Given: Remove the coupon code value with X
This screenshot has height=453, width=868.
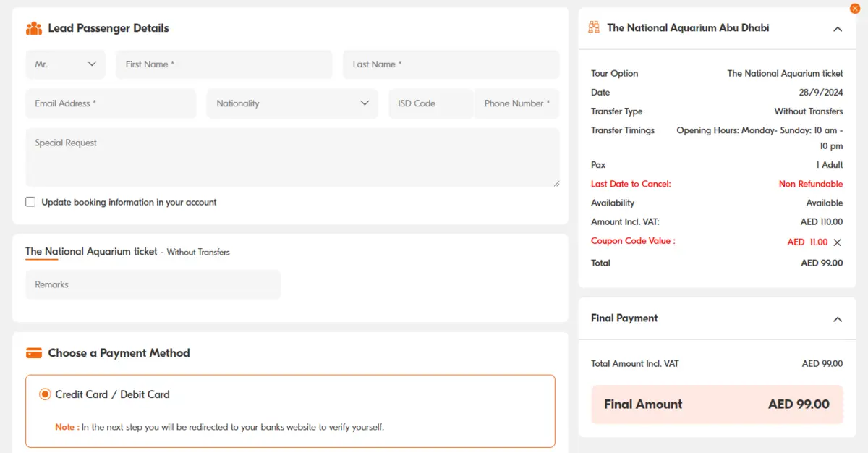Looking at the screenshot, I should (838, 242).
